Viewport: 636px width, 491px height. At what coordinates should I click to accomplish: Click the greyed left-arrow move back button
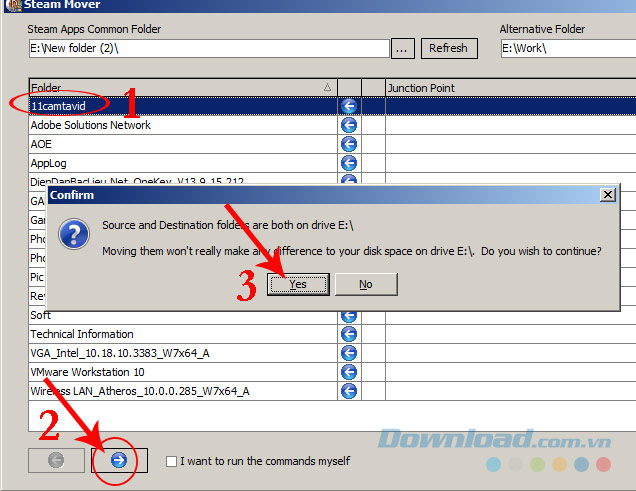coord(56,460)
